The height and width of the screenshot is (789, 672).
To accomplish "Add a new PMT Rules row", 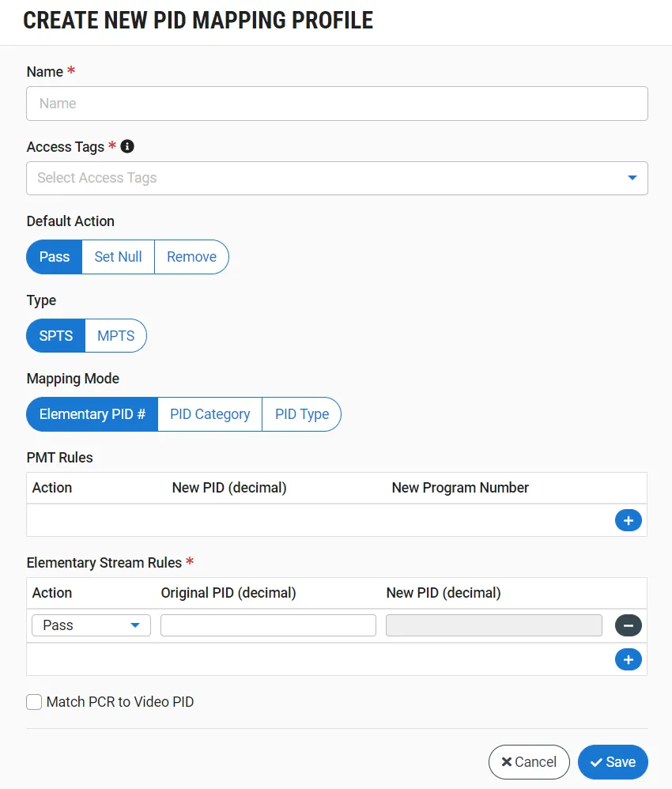I will coord(629,520).
